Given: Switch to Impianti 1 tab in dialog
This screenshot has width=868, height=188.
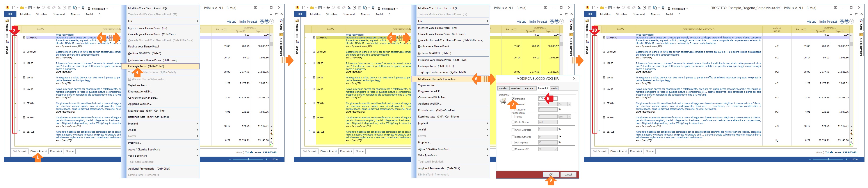Looking at the screenshot, I should pyautogui.click(x=530, y=89).
